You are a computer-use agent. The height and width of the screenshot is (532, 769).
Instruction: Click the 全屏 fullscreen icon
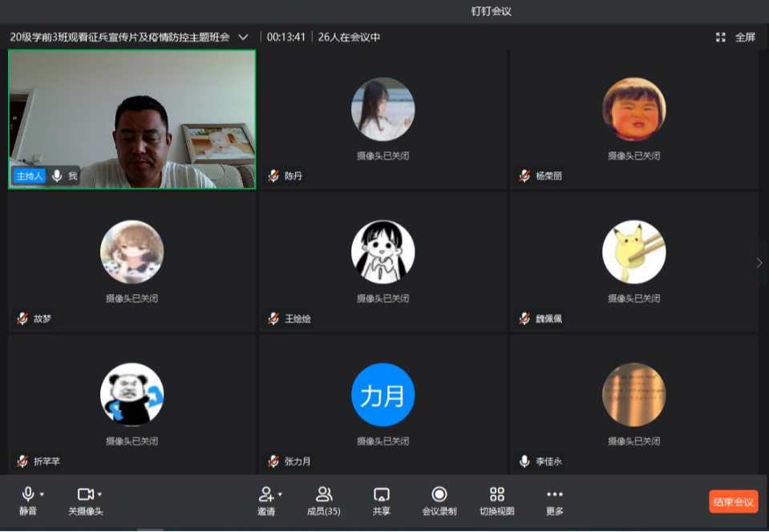pos(721,37)
